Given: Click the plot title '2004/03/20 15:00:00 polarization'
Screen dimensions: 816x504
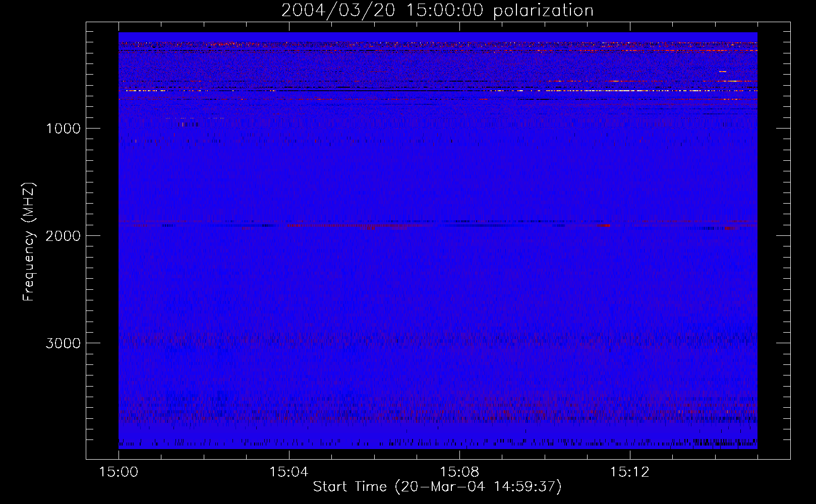Looking at the screenshot, I should point(437,11).
